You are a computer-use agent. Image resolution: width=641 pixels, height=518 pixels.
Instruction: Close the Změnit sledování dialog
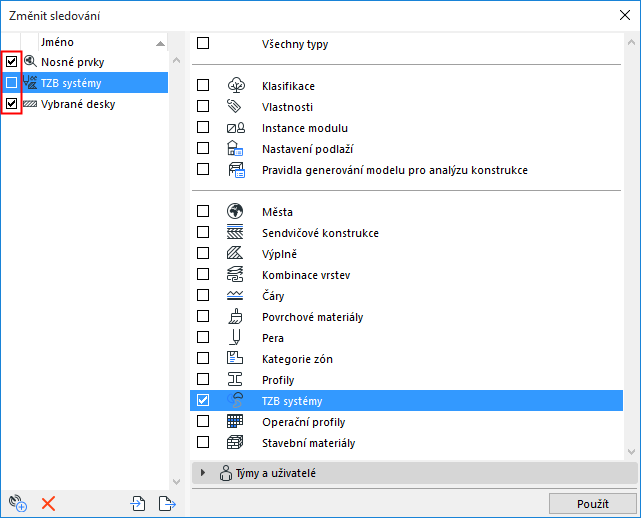click(x=625, y=16)
